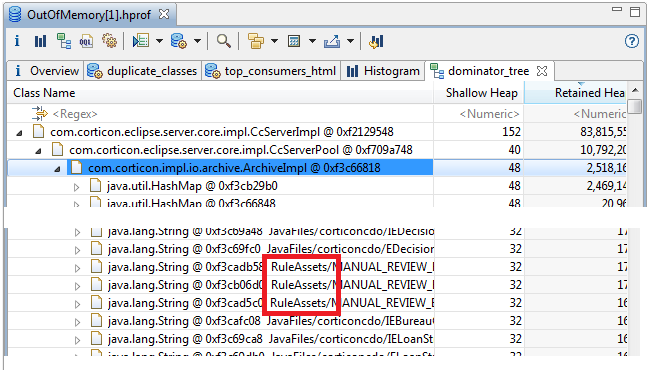649x372 pixels.
Task: Click the Regex filter icon
Action: [40, 113]
